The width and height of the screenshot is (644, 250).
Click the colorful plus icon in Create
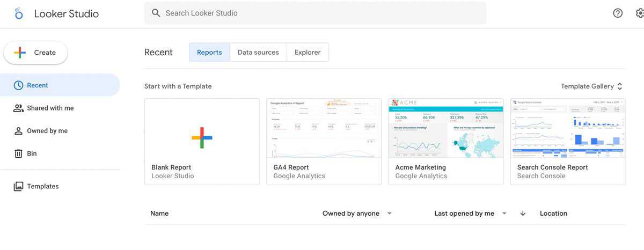point(20,53)
